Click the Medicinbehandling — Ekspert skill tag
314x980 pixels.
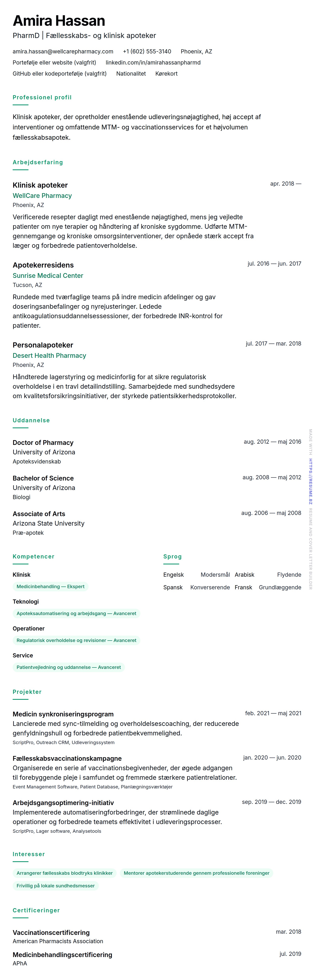tap(51, 586)
